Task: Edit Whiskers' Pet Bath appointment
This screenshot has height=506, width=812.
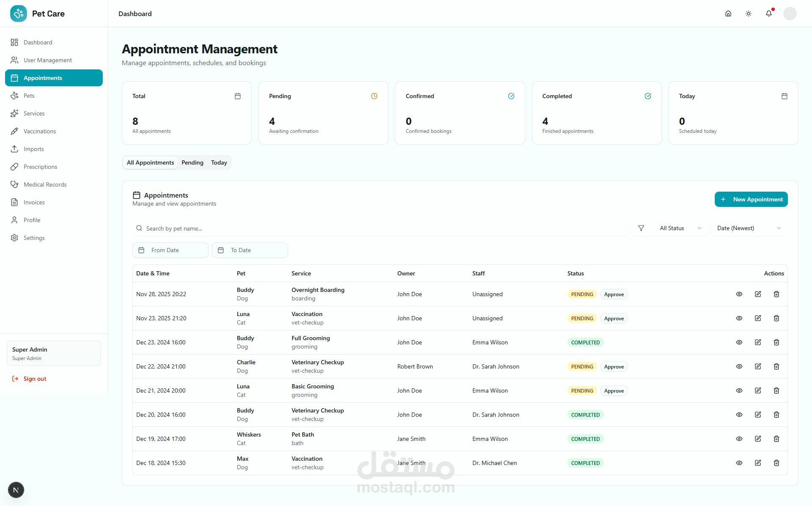Action: tap(757, 439)
